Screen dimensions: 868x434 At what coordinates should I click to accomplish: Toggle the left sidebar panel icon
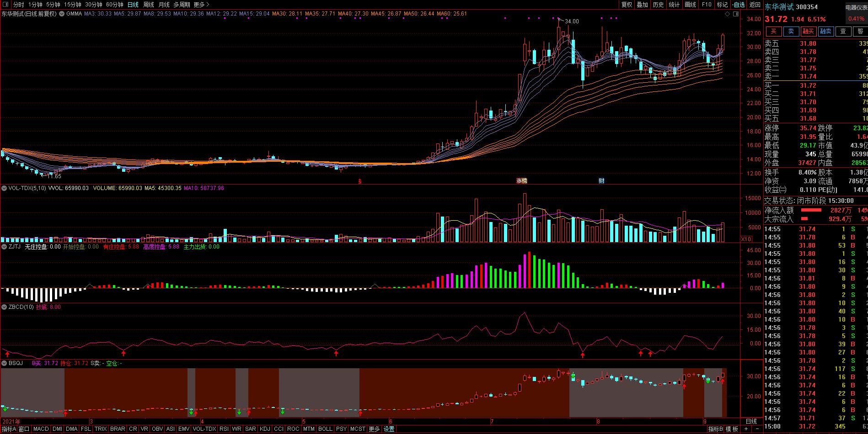coord(6,5)
